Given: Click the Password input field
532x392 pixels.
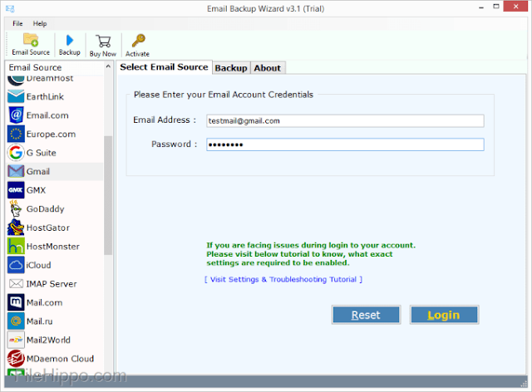Looking at the screenshot, I should 345,145.
